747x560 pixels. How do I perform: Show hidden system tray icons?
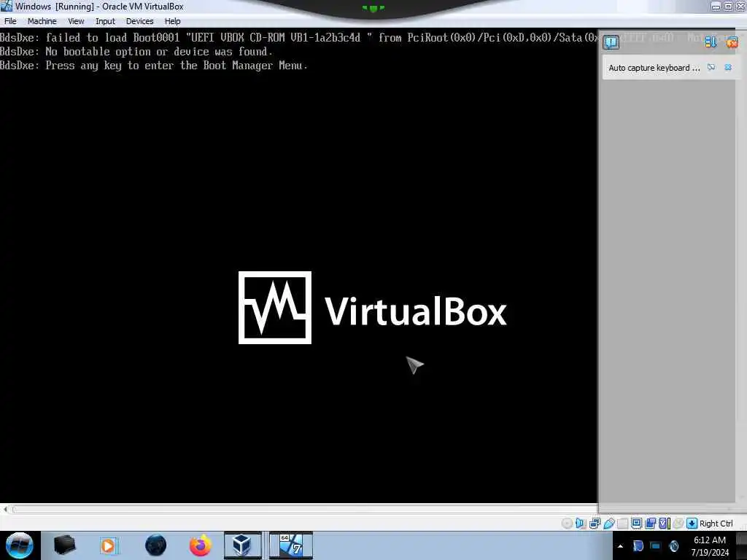620,546
